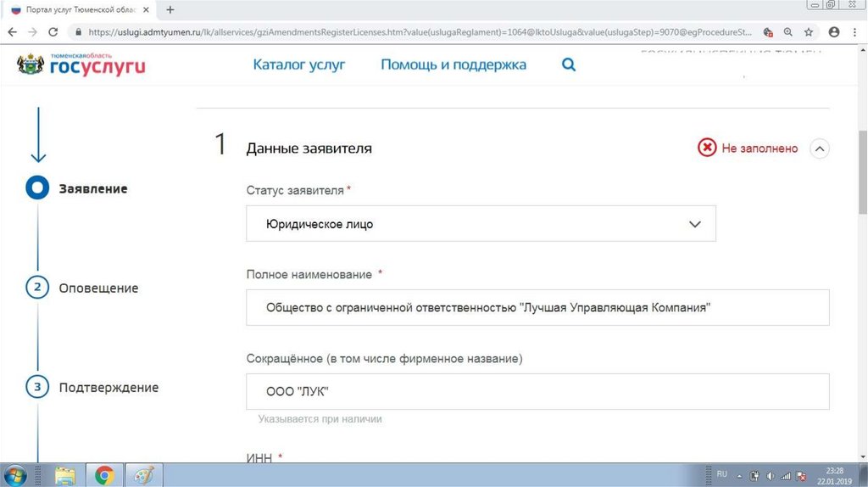Click the red-cross flag tray icon
868x487 pixels.
coord(801,476)
